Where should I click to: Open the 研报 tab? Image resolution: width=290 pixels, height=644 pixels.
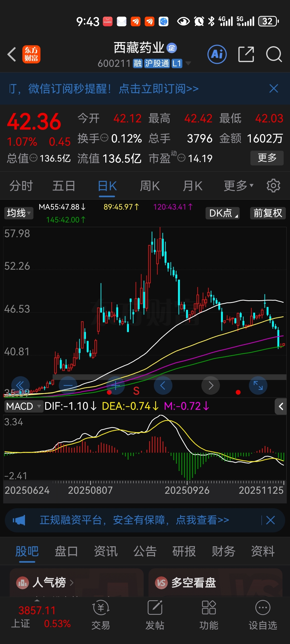point(184,552)
